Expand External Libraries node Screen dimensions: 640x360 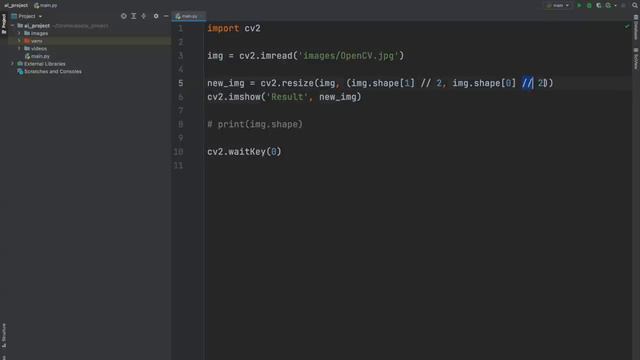pos(13,64)
